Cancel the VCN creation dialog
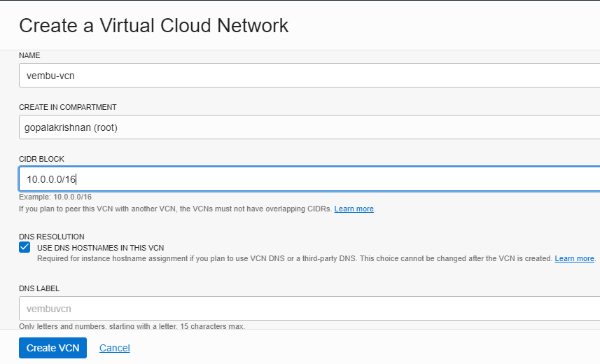 [x=115, y=348]
